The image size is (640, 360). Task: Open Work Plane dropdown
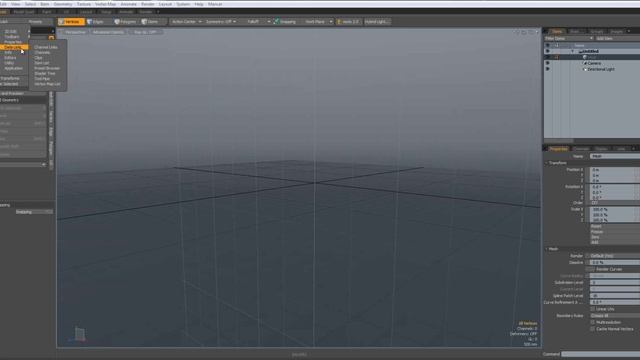(x=318, y=22)
